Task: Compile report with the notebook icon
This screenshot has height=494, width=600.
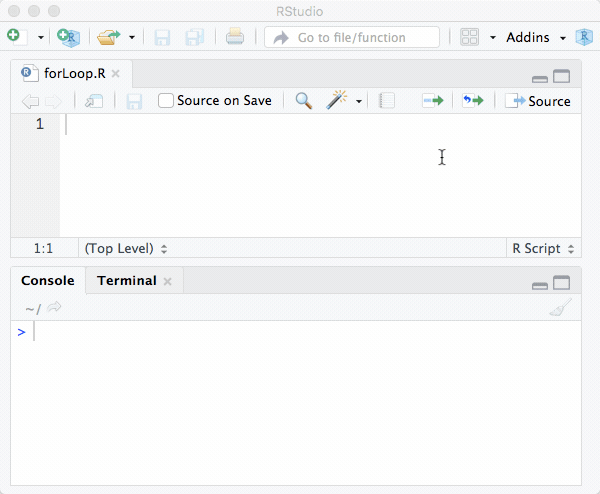Action: point(386,101)
